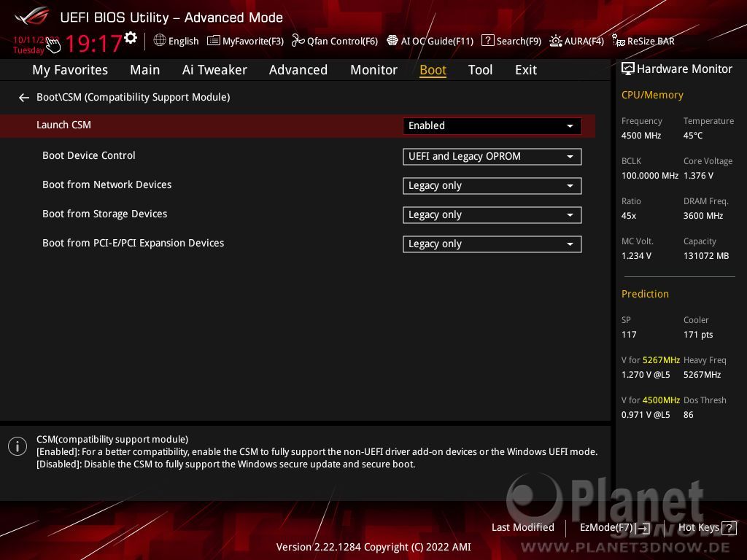Click the Version 2.22.1284 copyright text
747x560 pixels.
tap(373, 547)
